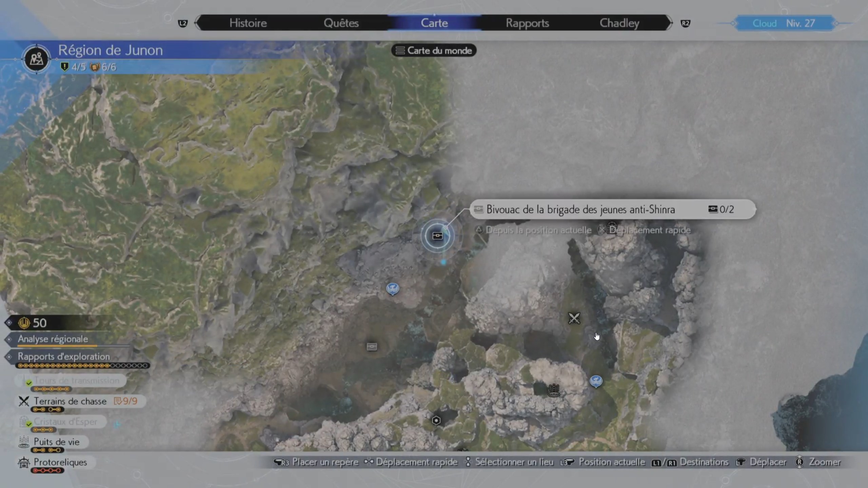The image size is (868, 488).
Task: Click Depuis la position actuelle option
Action: point(538,230)
